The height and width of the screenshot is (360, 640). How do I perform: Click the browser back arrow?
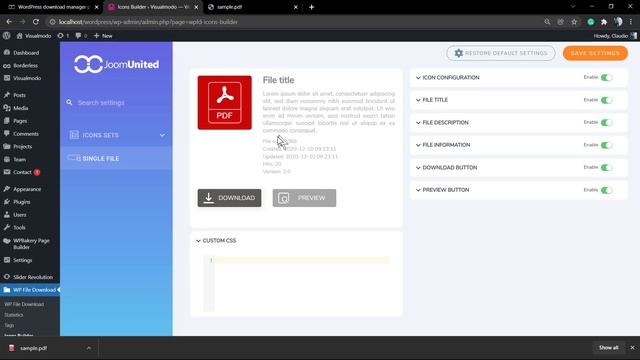[9, 22]
